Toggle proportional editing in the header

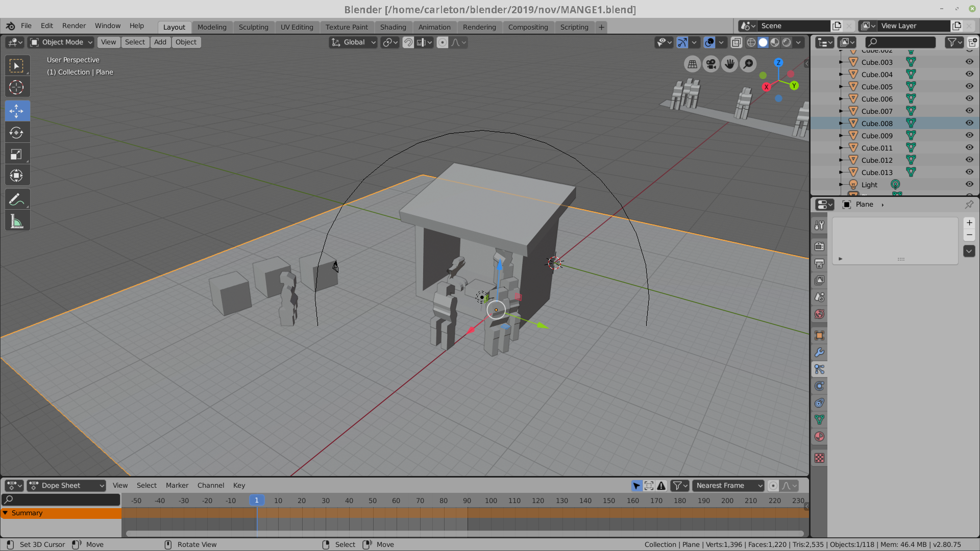[x=443, y=42]
